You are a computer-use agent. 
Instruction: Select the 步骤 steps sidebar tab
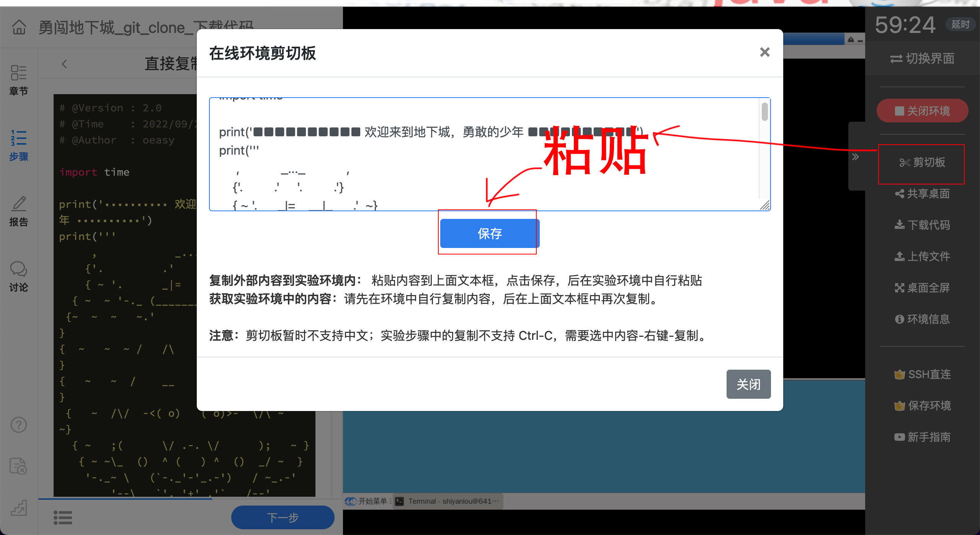(18, 145)
